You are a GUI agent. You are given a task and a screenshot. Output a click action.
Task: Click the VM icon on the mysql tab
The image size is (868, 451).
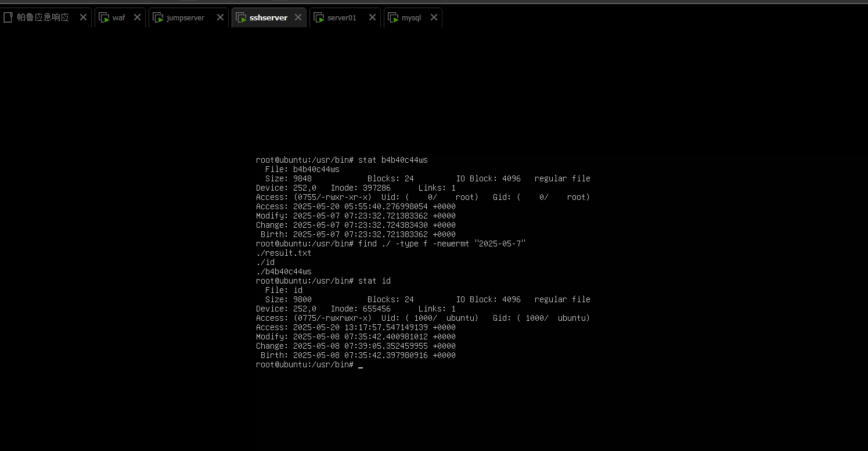click(x=393, y=17)
